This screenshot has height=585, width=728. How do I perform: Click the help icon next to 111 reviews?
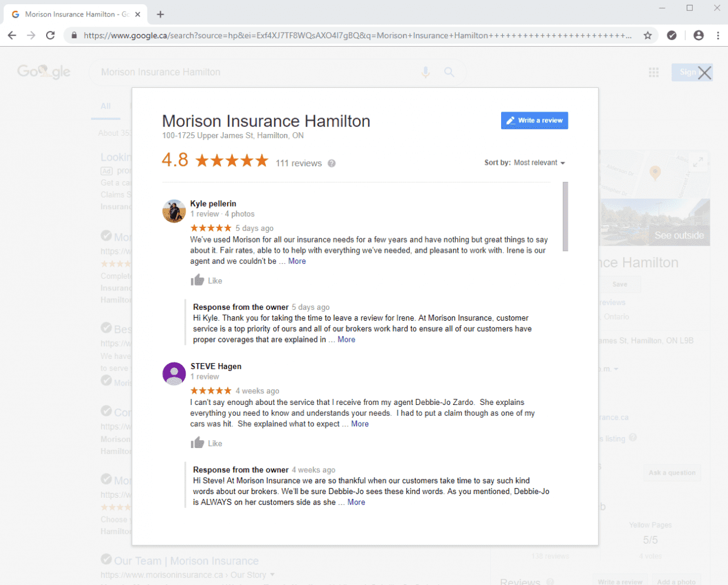click(x=332, y=163)
